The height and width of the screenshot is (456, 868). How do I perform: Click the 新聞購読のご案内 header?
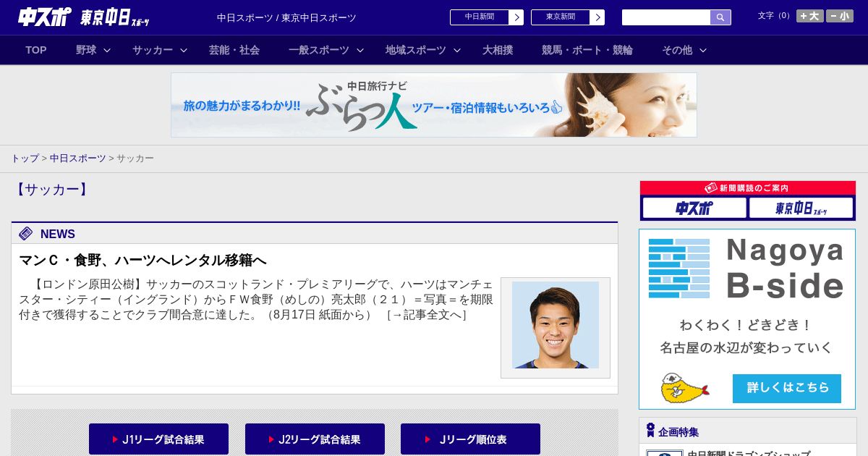[748, 188]
